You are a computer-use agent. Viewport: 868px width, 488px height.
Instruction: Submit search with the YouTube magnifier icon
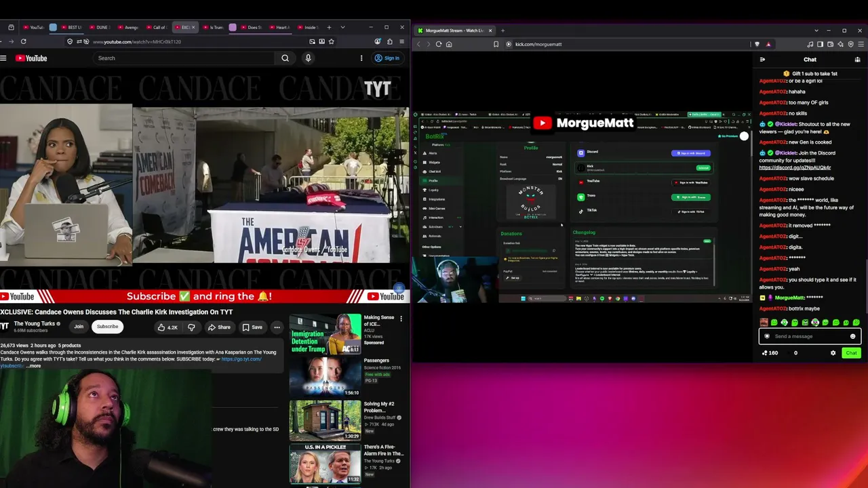285,58
